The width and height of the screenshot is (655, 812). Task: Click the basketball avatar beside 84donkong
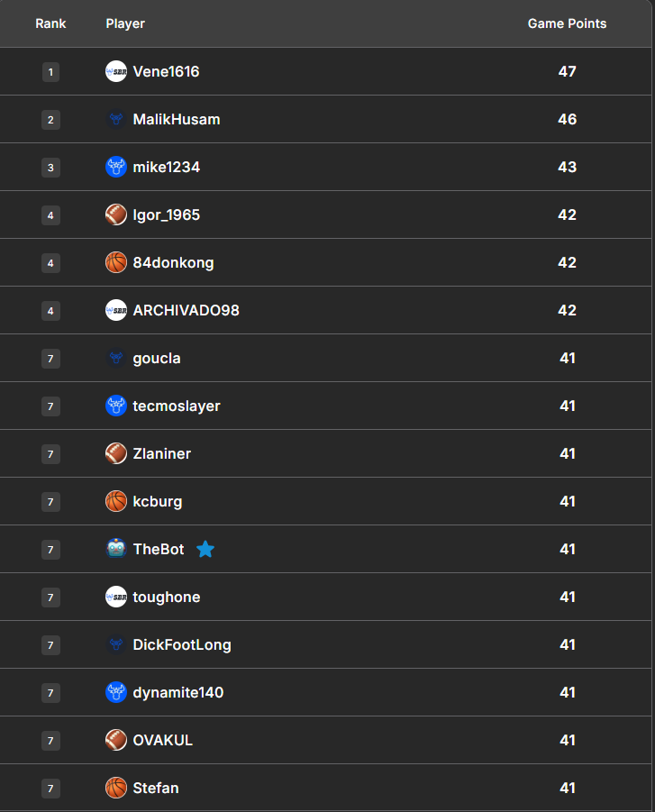click(x=116, y=262)
